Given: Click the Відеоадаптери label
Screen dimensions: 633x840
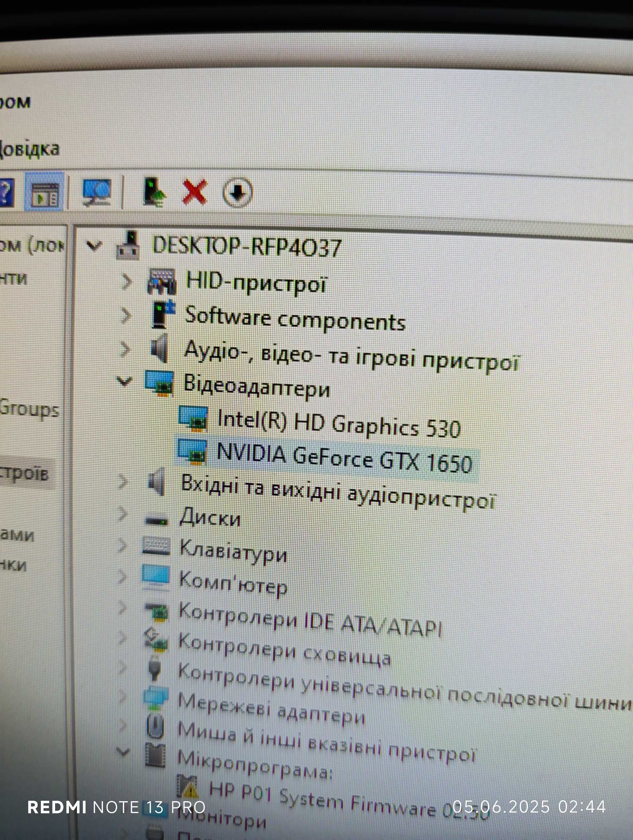Looking at the screenshot, I should coord(257,386).
